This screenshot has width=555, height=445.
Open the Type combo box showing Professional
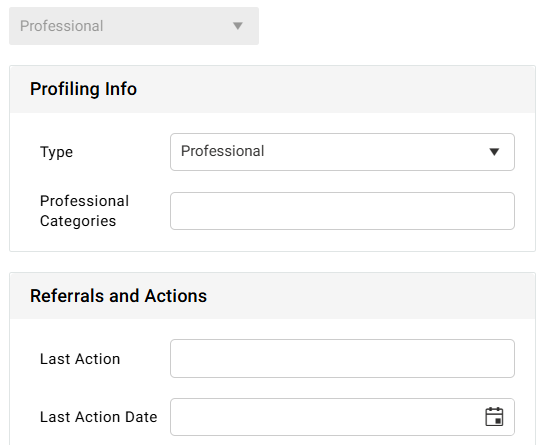(342, 152)
